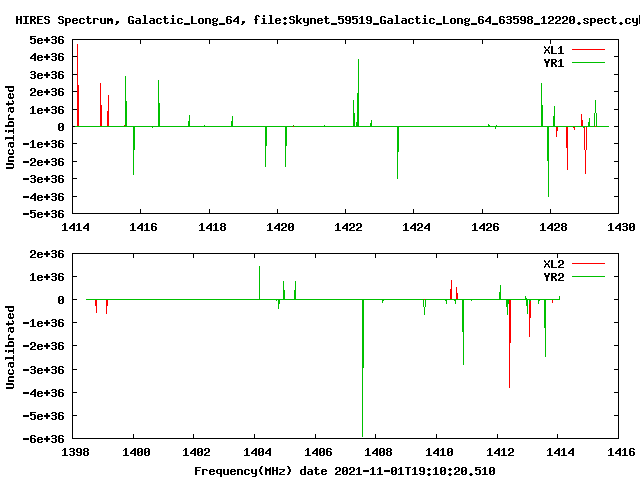Click the 1430 x-axis tick label
Viewport: 640px width, 480px height.
(621, 227)
